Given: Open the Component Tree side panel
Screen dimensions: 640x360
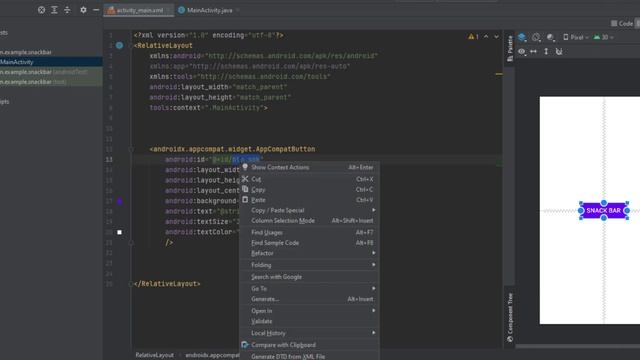Looking at the screenshot, I should (509, 318).
